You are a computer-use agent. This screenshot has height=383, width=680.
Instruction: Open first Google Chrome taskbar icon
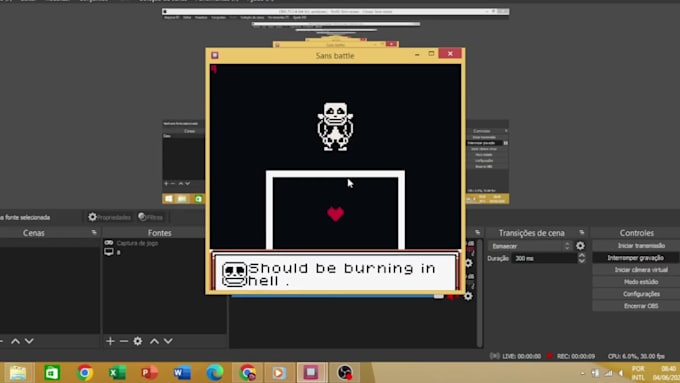pyautogui.click(x=85, y=373)
